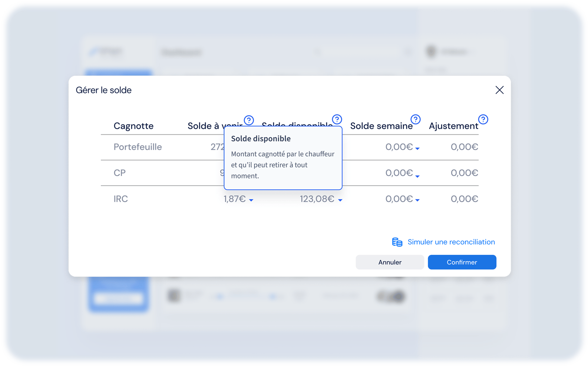588x366 pixels.
Task: Open IRC Solde à venir 1,87€ dropdown
Action: pos(251,200)
